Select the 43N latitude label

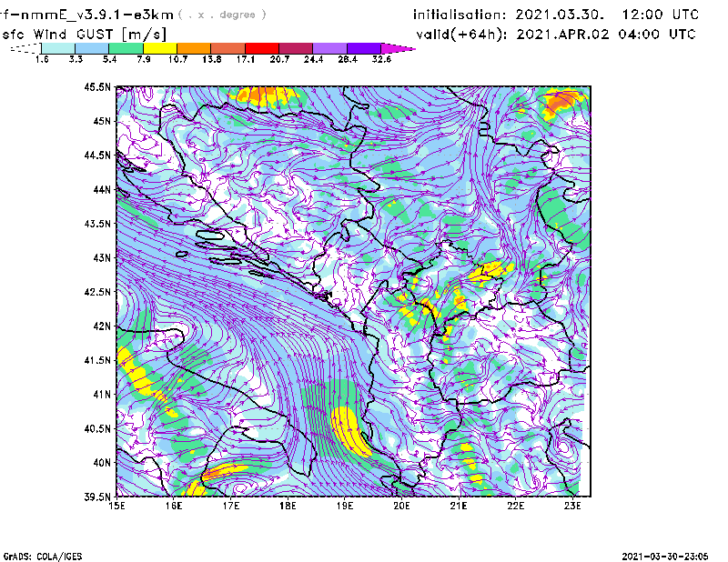pyautogui.click(x=102, y=257)
